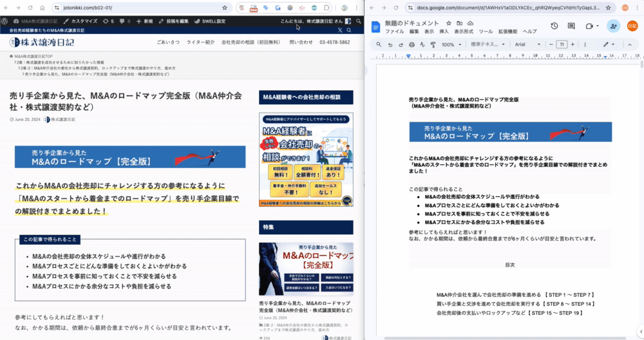The image size is (644, 340).
Task: Click the font size field showing 11
Action: (x=562, y=44)
